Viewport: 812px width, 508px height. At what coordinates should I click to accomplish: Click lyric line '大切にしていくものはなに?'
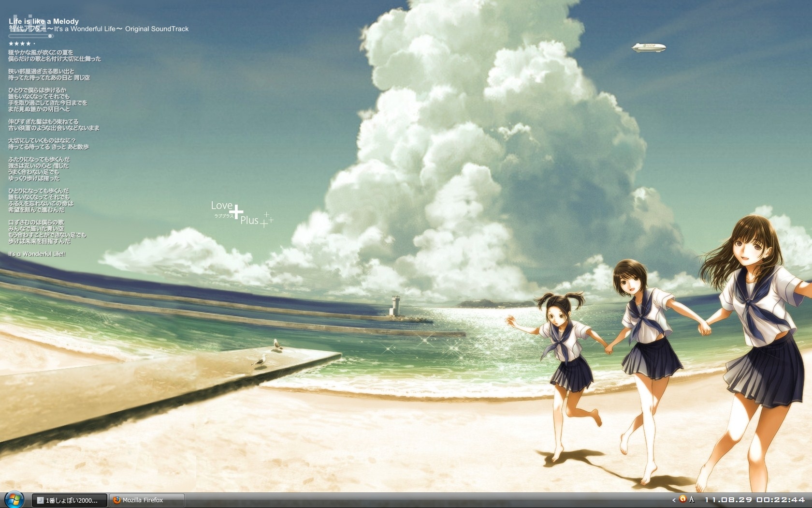pyautogui.click(x=42, y=140)
